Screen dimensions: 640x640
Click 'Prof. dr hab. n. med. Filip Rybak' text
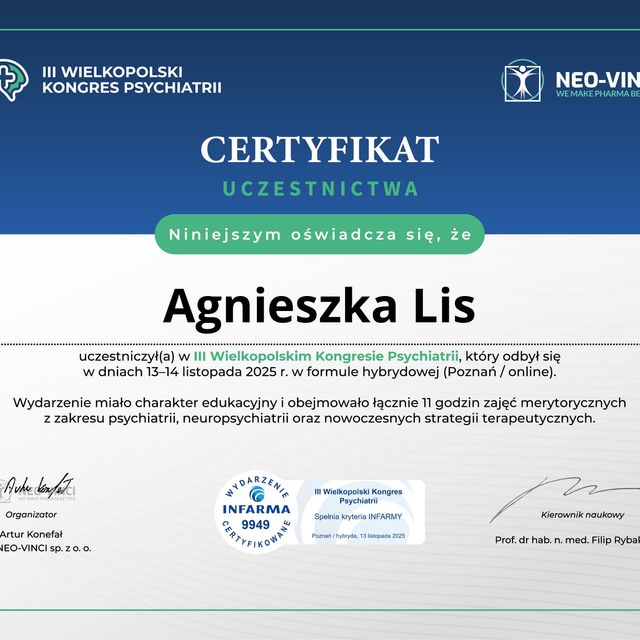567,540
